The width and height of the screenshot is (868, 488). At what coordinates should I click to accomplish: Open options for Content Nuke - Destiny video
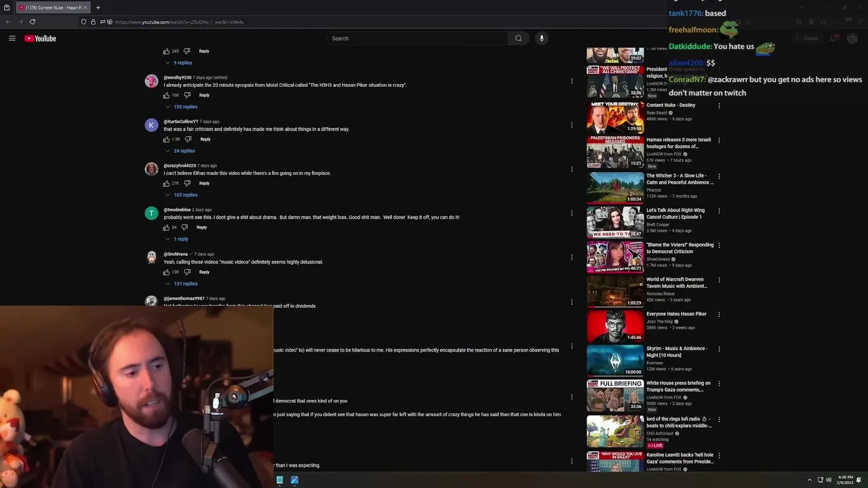tap(719, 106)
